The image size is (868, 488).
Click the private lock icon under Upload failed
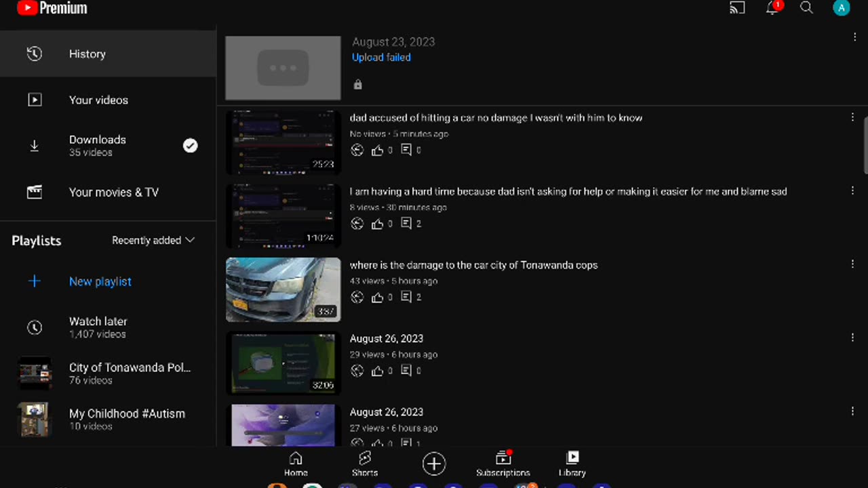tap(358, 85)
